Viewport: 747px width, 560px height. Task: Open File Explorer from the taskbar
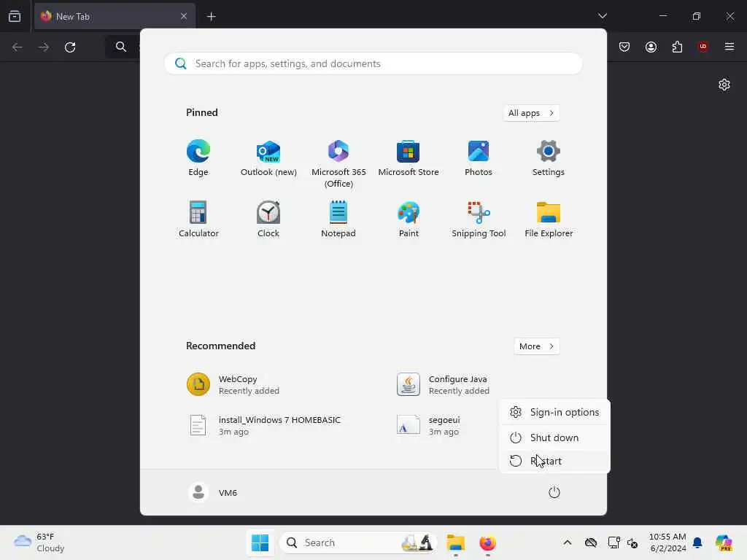pos(455,542)
